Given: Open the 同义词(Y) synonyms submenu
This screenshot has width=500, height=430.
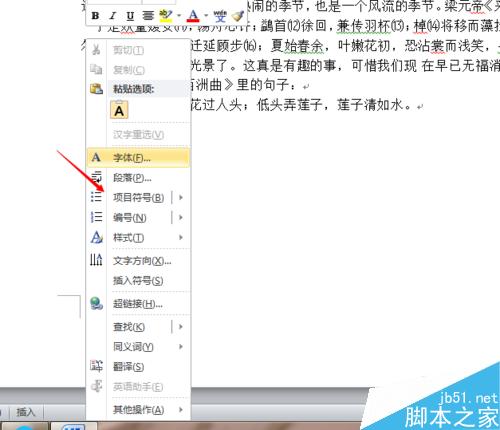Looking at the screenshot, I should (138, 347).
